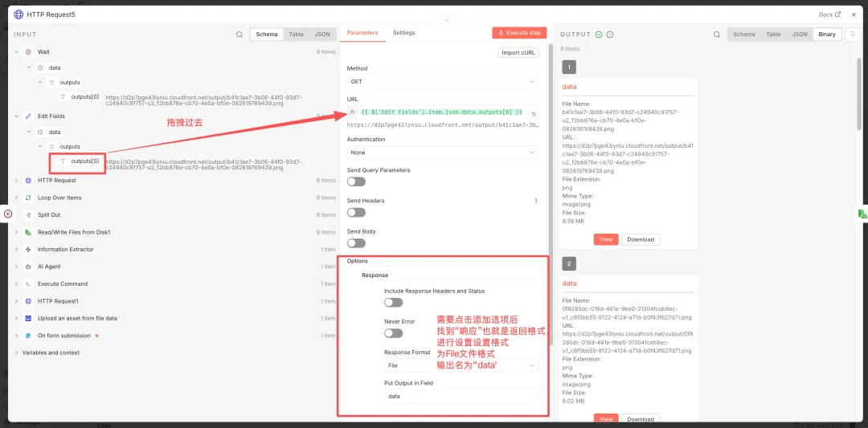The image size is (868, 428).
Task: Click the URL expression input field
Action: click(x=444, y=112)
